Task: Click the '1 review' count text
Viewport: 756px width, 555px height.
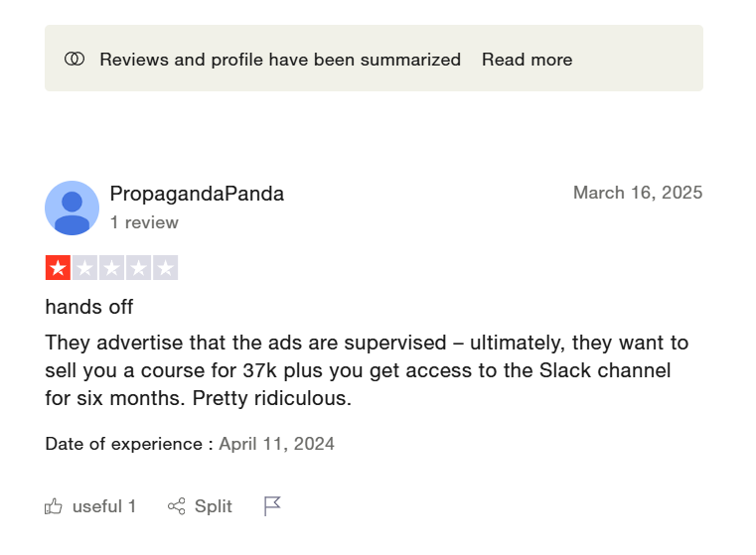Action: (x=144, y=222)
